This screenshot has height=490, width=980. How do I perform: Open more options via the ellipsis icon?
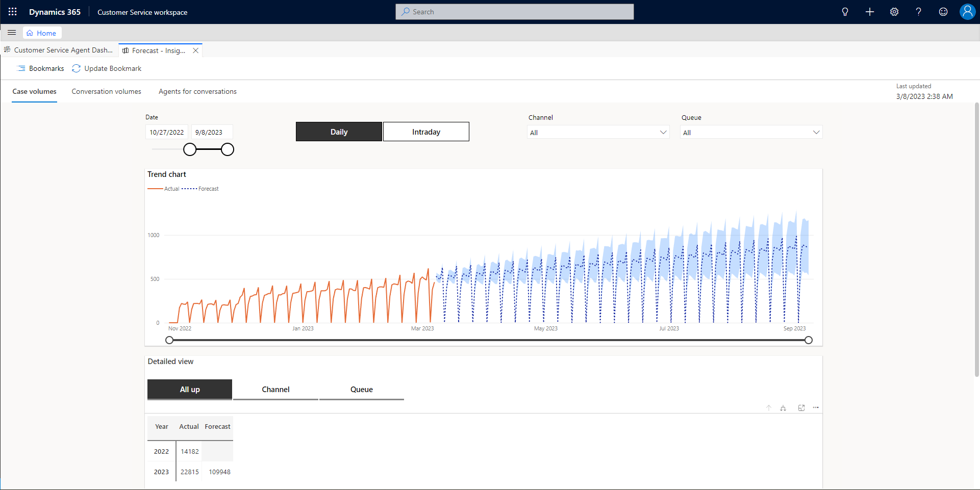(816, 407)
